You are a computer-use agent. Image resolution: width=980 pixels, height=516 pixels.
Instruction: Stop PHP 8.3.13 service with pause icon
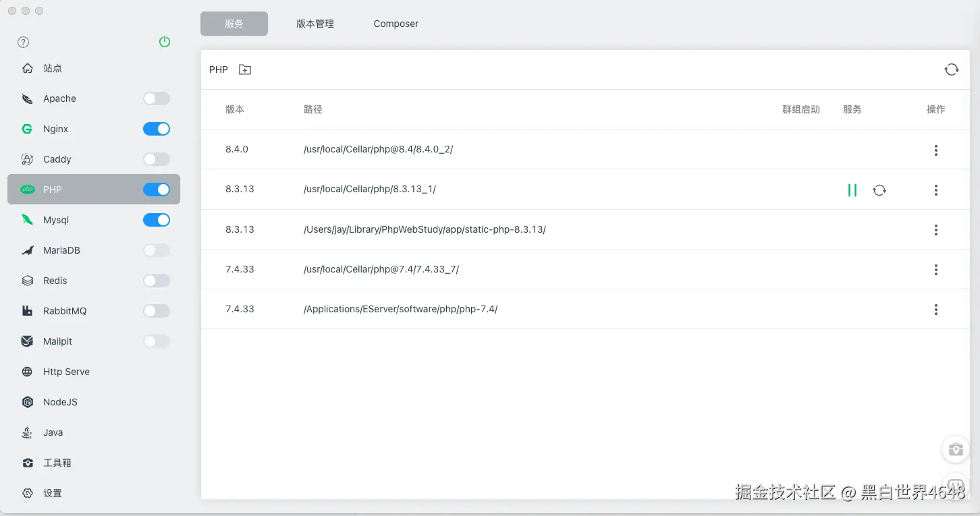pyautogui.click(x=852, y=190)
